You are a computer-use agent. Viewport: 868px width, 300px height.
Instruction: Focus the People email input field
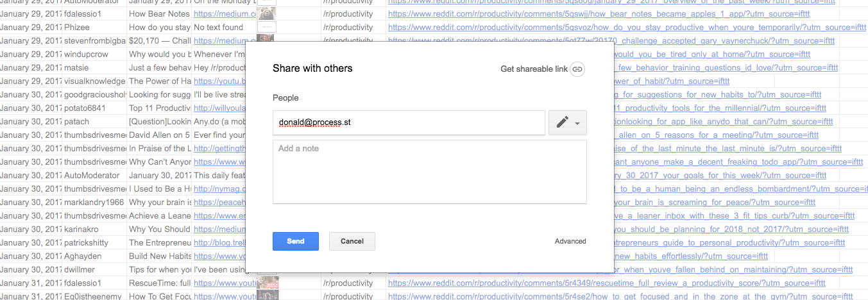click(x=409, y=122)
